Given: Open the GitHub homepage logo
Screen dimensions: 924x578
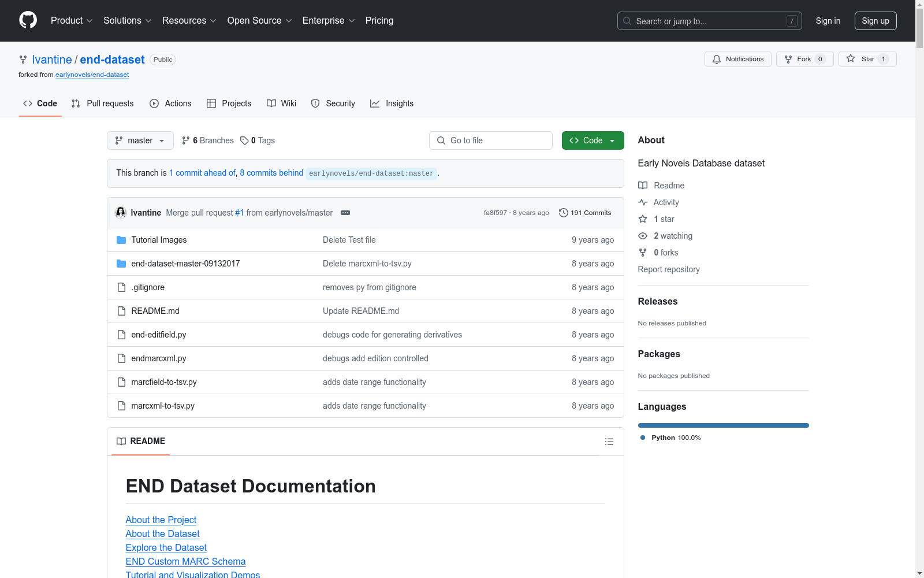Looking at the screenshot, I should [28, 20].
